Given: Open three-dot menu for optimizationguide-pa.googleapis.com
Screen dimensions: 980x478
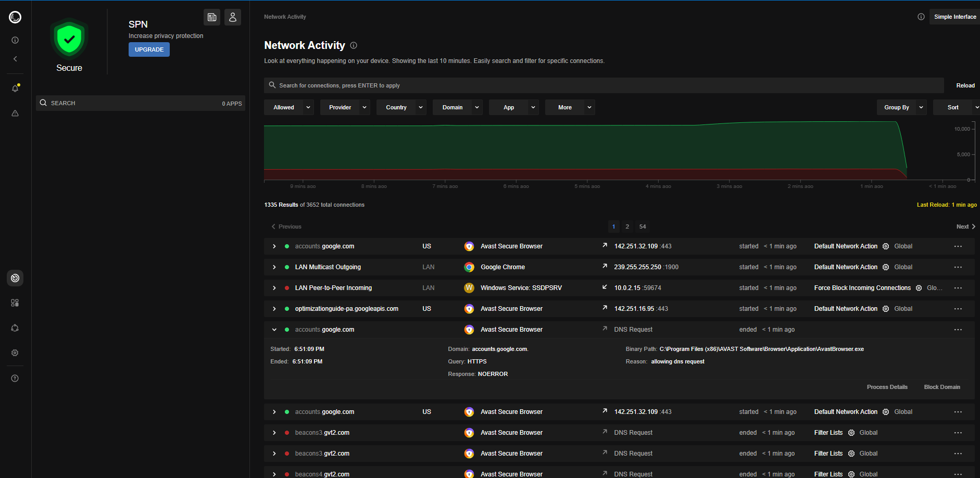Looking at the screenshot, I should [x=958, y=309].
